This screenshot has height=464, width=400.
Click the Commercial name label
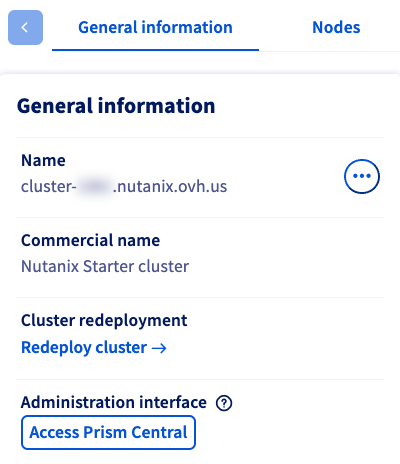(x=90, y=240)
